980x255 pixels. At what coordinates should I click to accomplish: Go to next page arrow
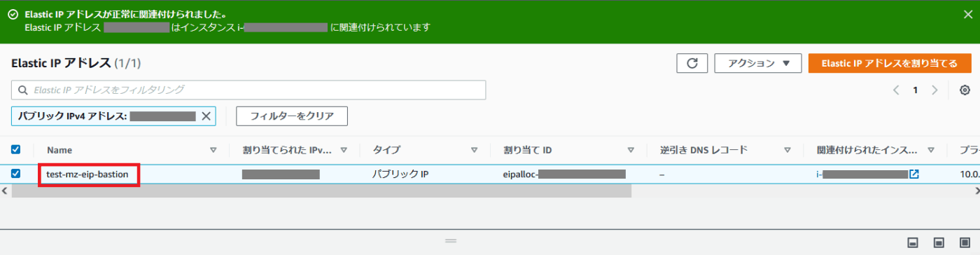tap(934, 90)
